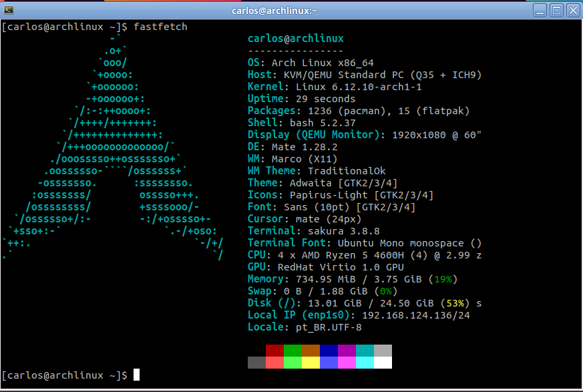
Task: Click the GPU value 'RedHat Virtio 1.0 GPU'
Action: pos(341,267)
